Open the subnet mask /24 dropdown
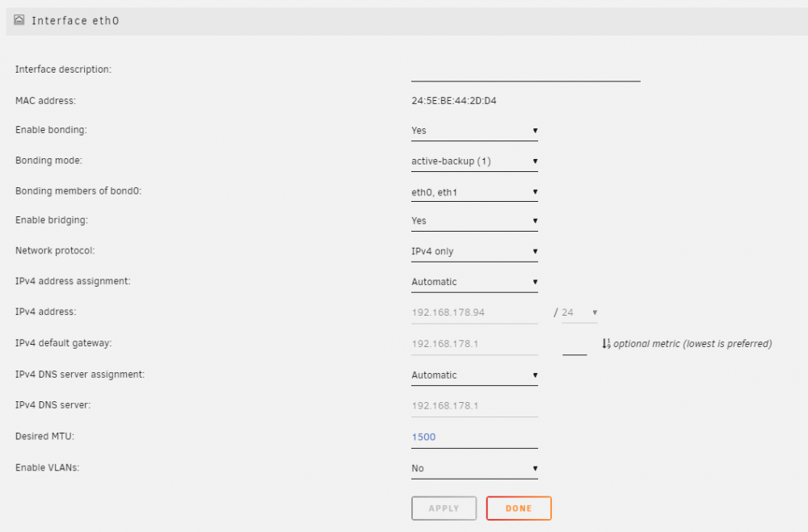Image resolution: width=808 pixels, height=532 pixels. point(579,312)
